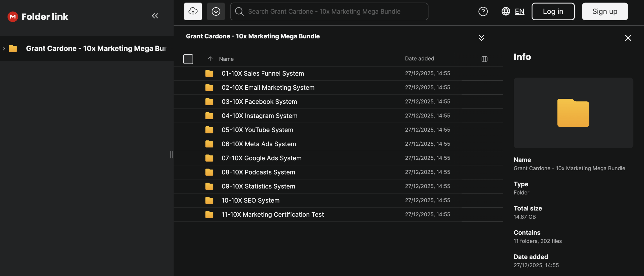Image resolution: width=644 pixels, height=276 pixels.
Task: Open the column settings icon
Action: pos(484,59)
